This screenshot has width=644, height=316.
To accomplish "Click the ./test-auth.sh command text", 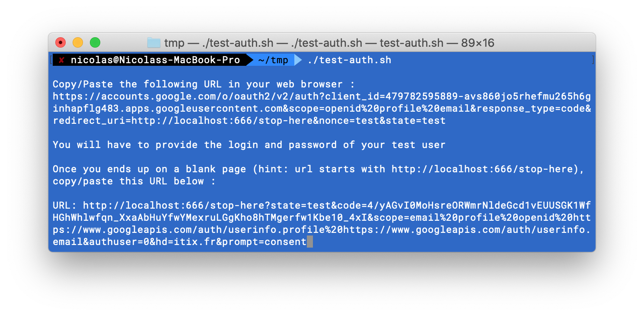I will click(349, 60).
